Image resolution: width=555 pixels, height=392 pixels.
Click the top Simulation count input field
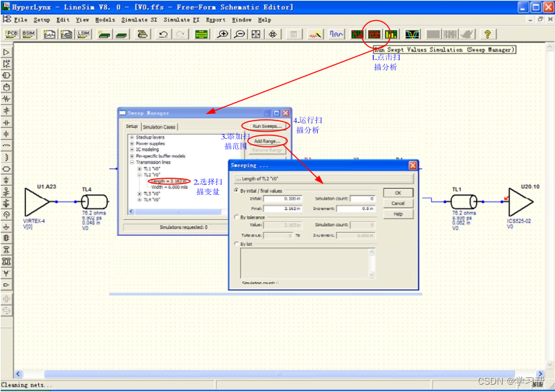pos(363,198)
